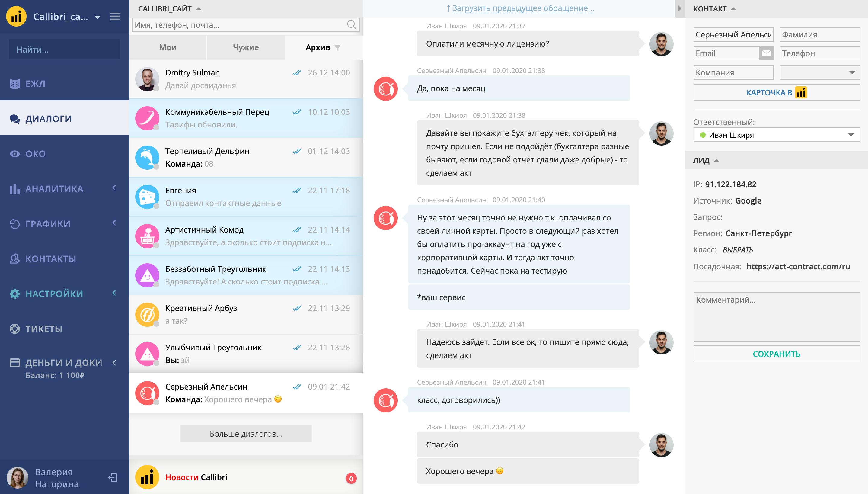Open the ЕЖЛ journal section
This screenshot has width=868, height=494.
pos(35,83)
